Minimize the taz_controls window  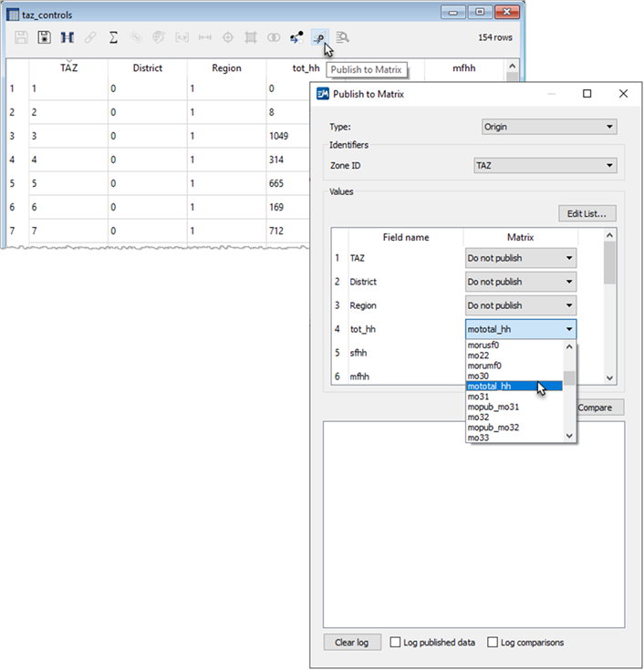coord(453,12)
